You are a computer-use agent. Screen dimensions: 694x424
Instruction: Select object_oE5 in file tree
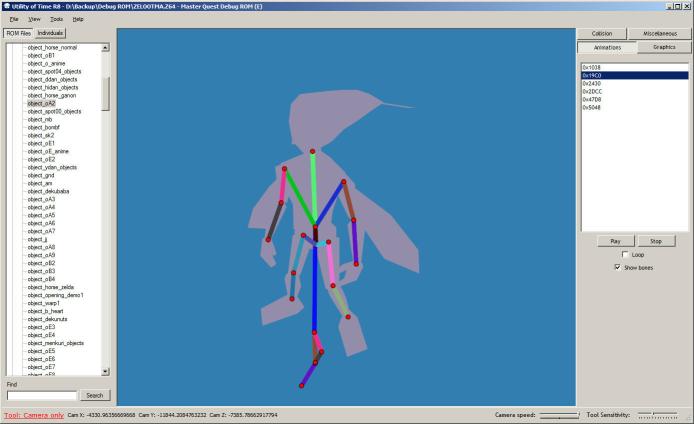42,351
